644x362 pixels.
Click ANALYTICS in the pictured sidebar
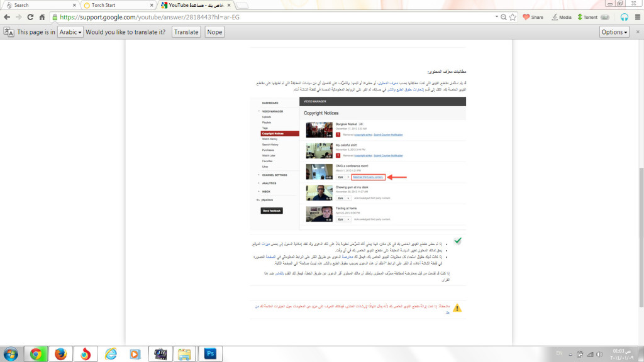pyautogui.click(x=269, y=183)
